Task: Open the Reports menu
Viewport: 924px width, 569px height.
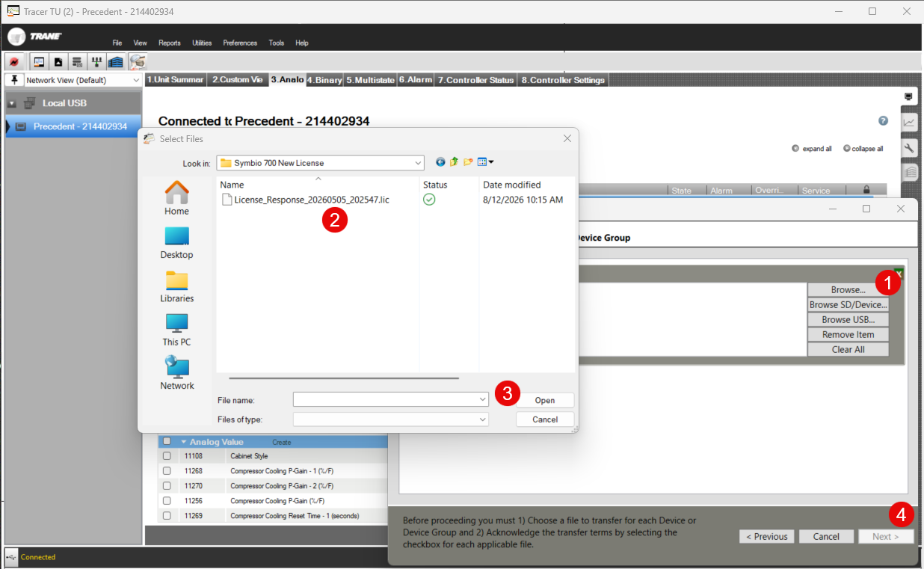Action: pyautogui.click(x=170, y=43)
